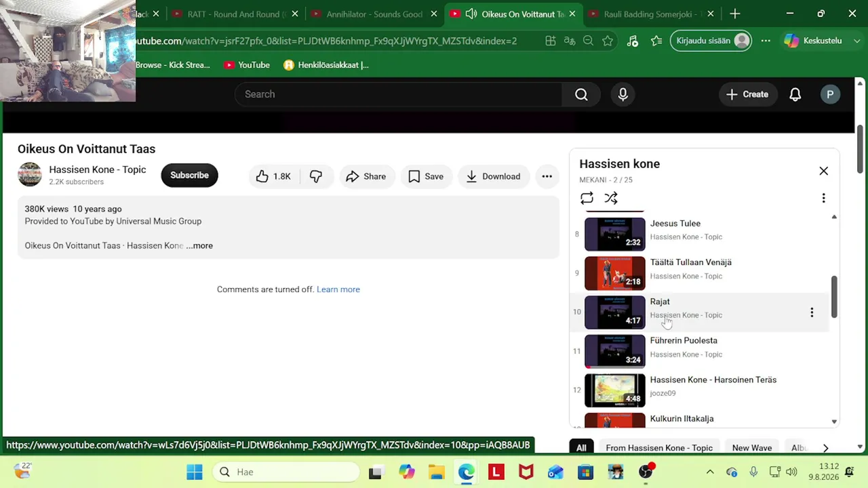
Task: Open File Explorer from the taskbar
Action: coord(436,472)
